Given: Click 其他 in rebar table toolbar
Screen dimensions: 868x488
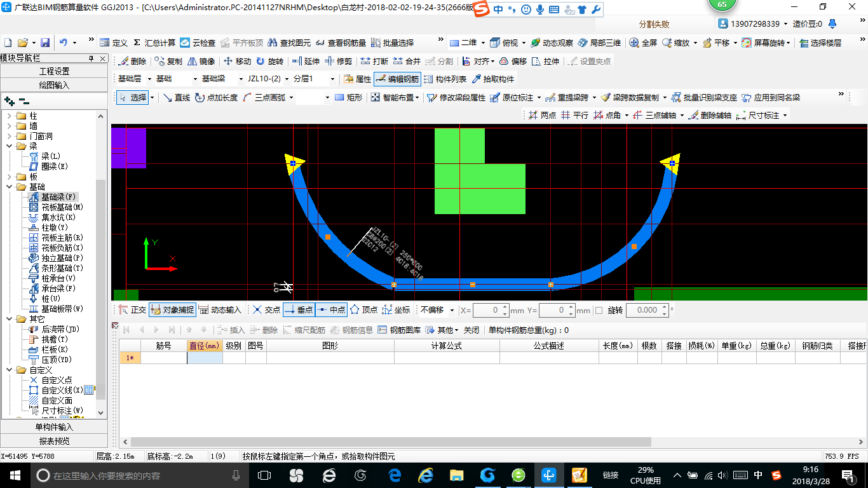Looking at the screenshot, I should click(x=442, y=330).
